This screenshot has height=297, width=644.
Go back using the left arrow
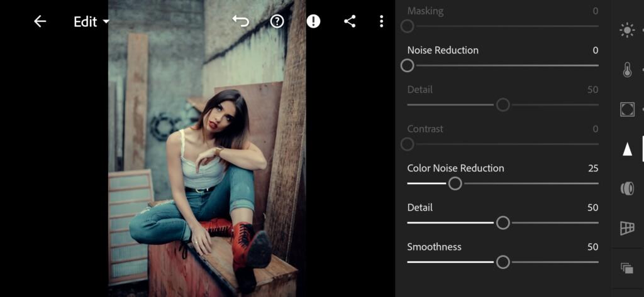click(x=40, y=21)
